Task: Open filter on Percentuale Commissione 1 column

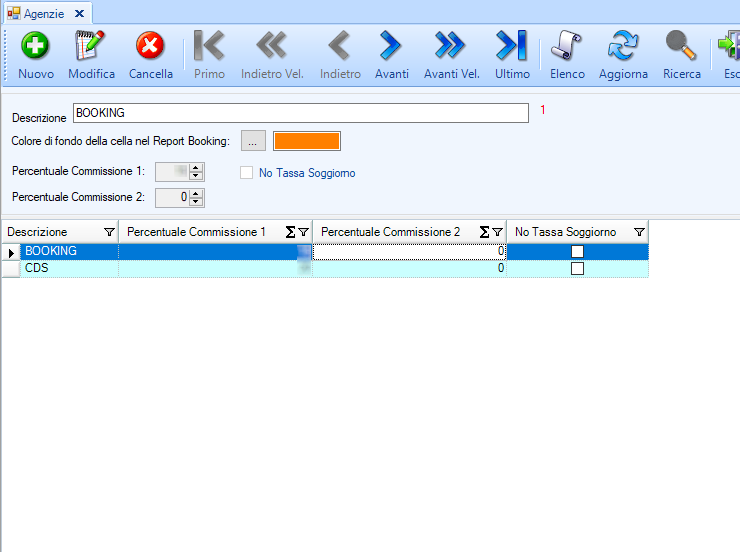Action: click(303, 232)
